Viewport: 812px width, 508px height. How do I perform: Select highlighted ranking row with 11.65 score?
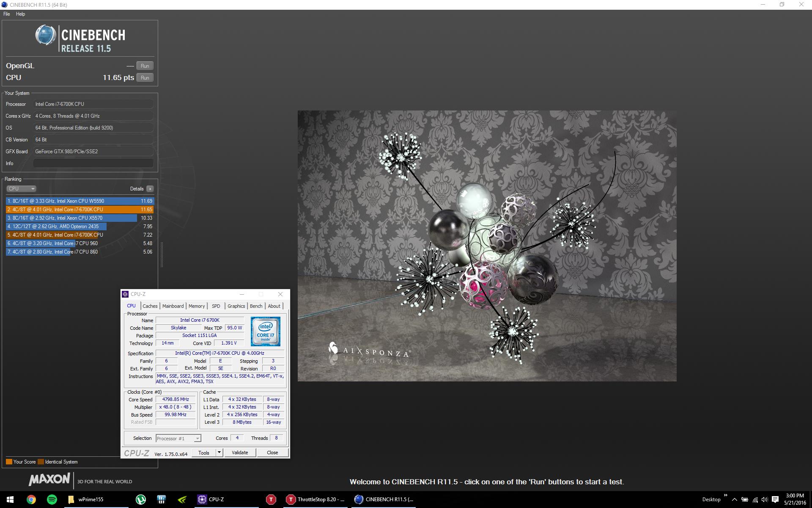click(x=80, y=210)
